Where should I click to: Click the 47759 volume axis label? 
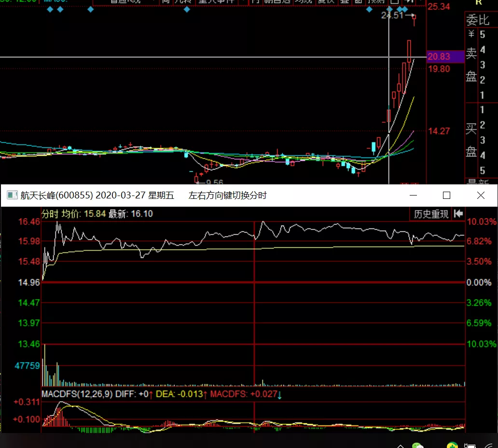pyautogui.click(x=28, y=366)
